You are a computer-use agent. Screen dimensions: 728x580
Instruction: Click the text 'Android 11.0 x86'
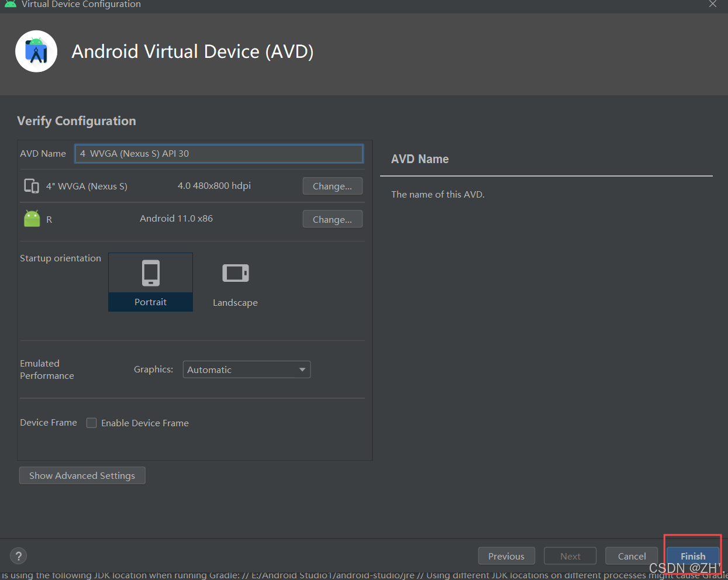[x=176, y=218]
